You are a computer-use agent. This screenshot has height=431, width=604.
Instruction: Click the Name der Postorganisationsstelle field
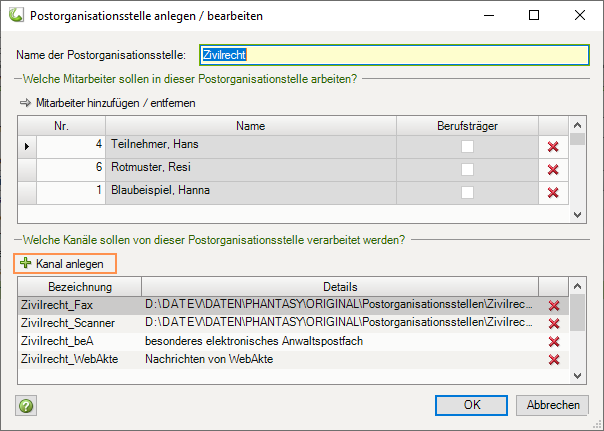(x=394, y=55)
